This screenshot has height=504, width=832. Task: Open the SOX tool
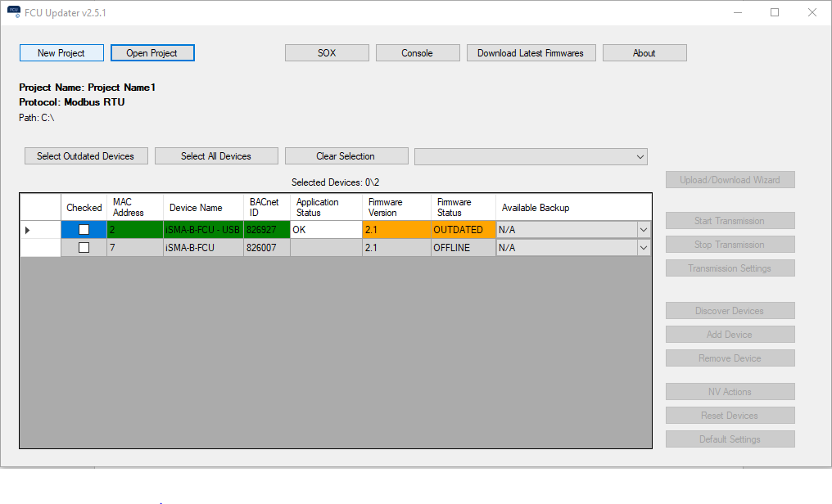(327, 53)
